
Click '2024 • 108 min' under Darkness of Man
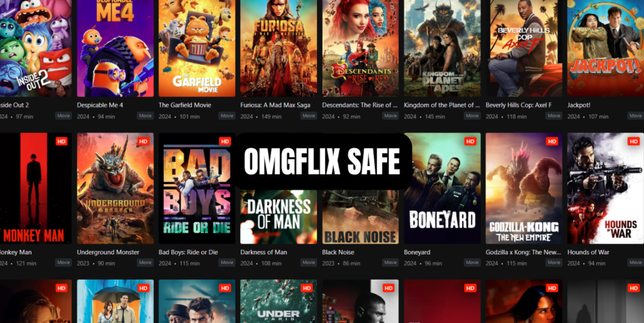point(261,263)
